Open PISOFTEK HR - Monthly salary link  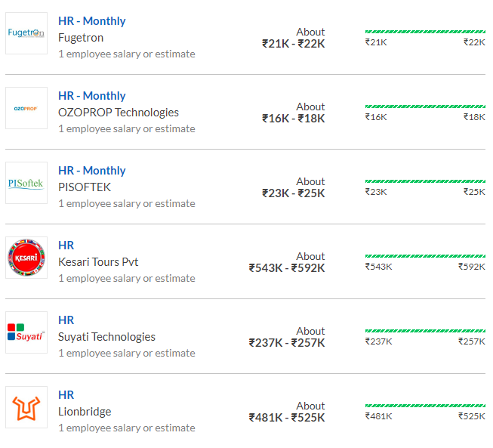click(x=92, y=171)
